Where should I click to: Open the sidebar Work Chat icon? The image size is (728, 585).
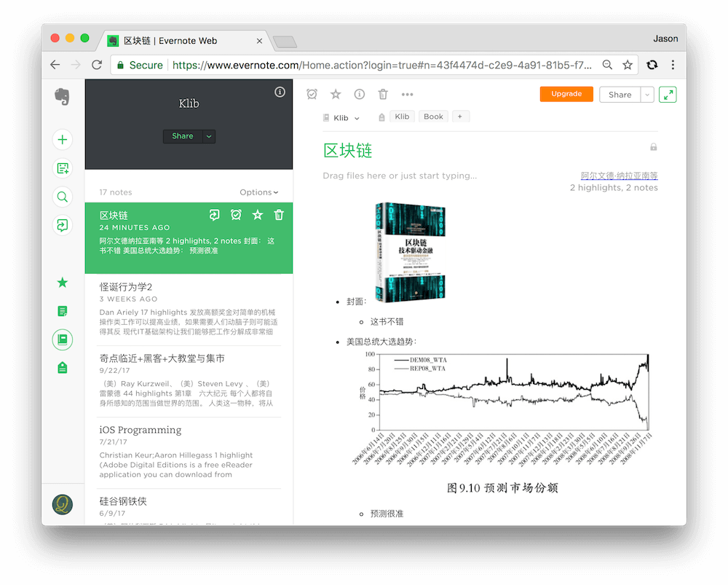click(62, 225)
